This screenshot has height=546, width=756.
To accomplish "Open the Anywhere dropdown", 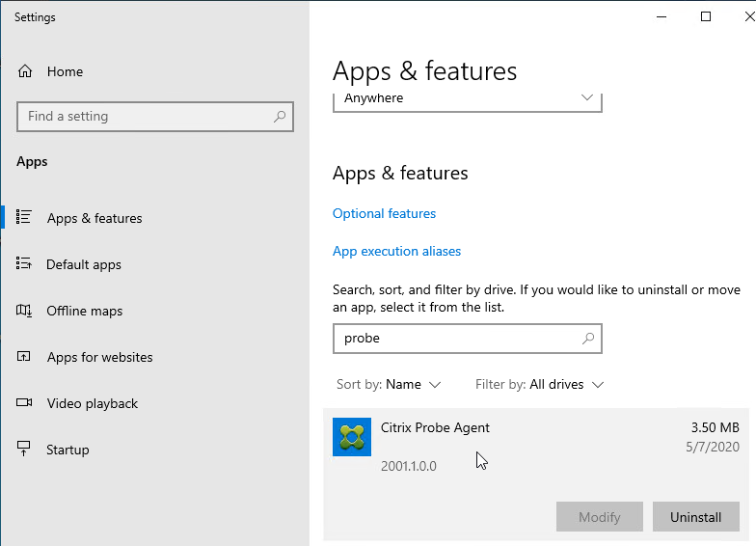I will click(x=467, y=99).
